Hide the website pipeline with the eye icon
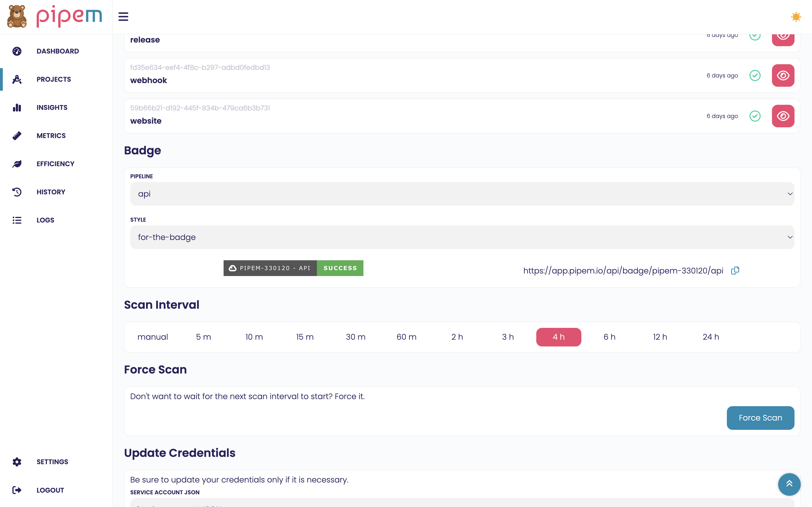 [x=783, y=116]
